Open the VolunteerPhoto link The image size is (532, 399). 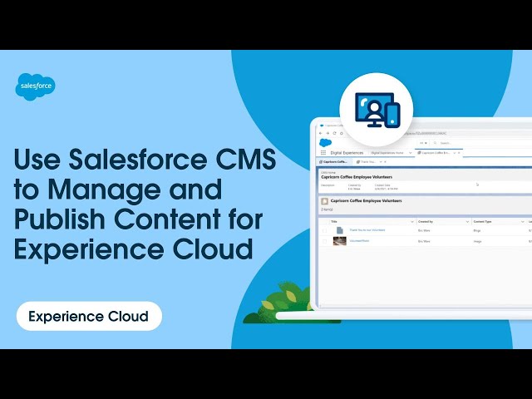[359, 241]
